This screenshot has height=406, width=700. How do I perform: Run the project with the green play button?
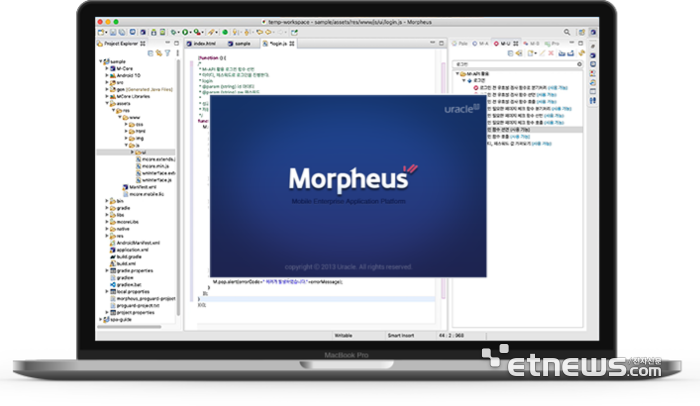click(x=185, y=32)
